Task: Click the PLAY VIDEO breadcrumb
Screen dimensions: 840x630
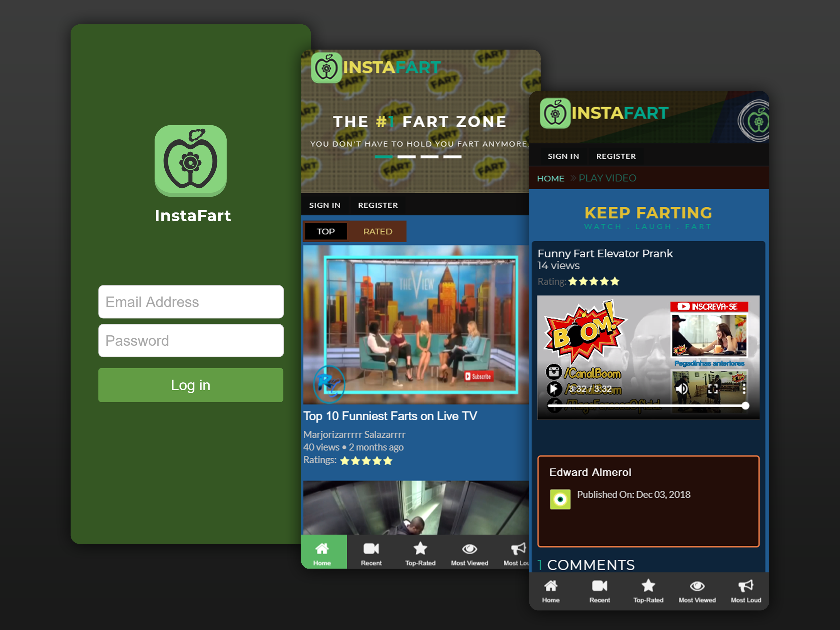Action: click(x=607, y=178)
